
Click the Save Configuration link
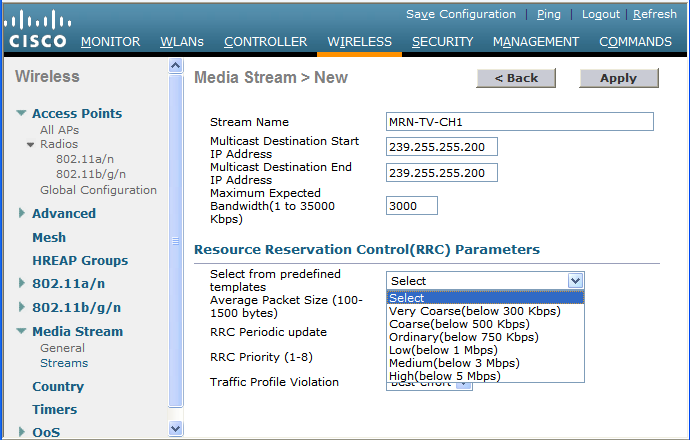460,14
